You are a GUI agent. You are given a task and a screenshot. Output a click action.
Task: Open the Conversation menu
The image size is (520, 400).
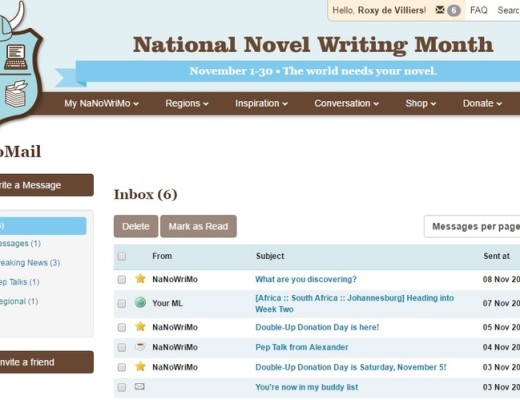click(x=346, y=104)
